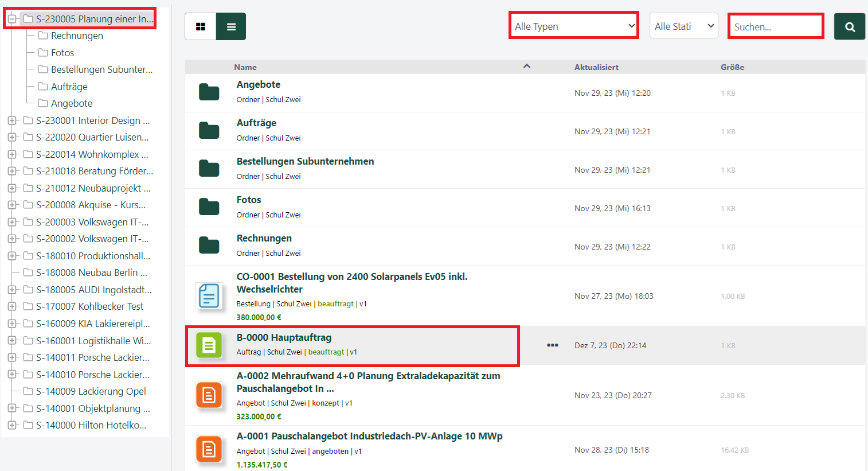The width and height of the screenshot is (868, 471).
Task: Click the orange A-0001 Pauschalangebot icon
Action: point(209,450)
